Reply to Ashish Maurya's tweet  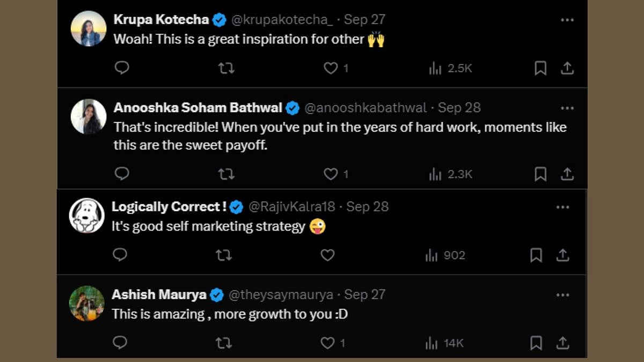(120, 343)
